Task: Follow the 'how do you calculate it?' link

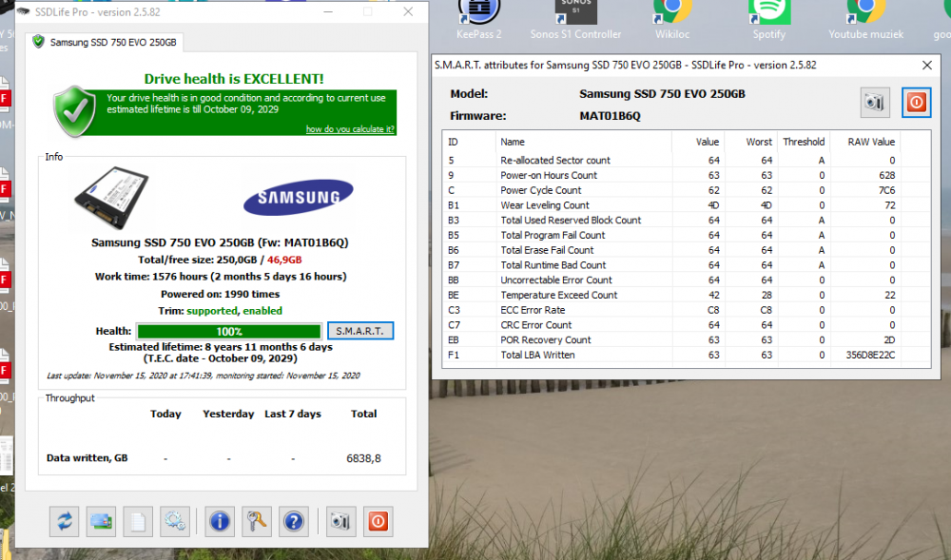Action: (x=350, y=129)
